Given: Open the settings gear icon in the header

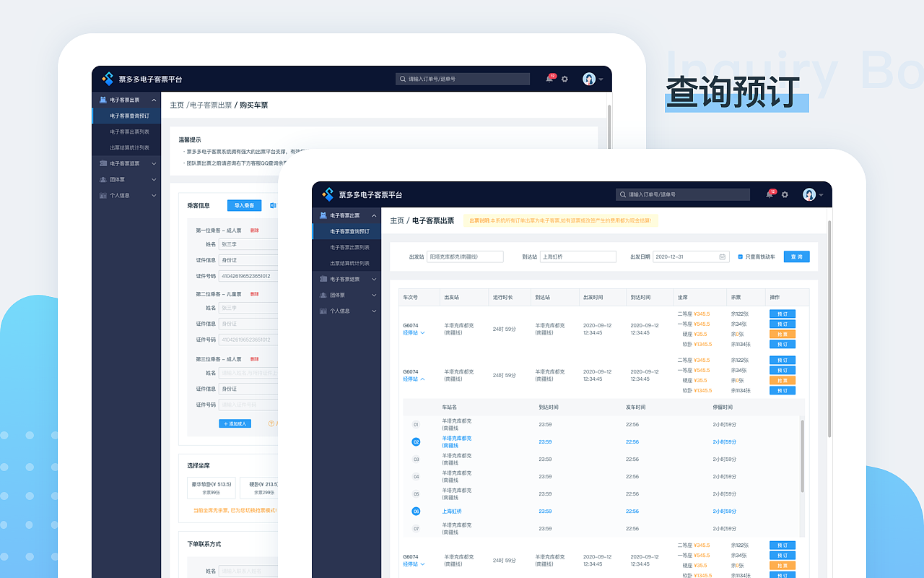Looking at the screenshot, I should coord(785,194).
